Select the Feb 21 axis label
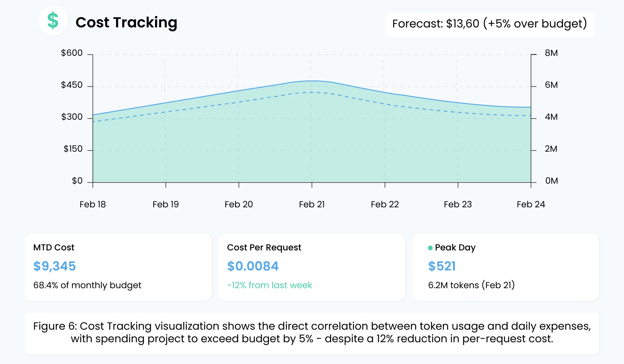This screenshot has height=364, width=624. (x=312, y=205)
